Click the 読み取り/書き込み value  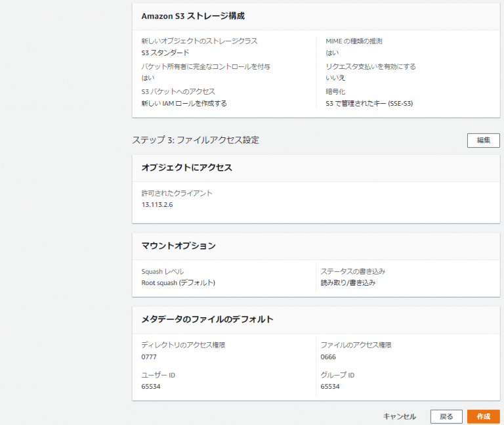[x=348, y=282]
